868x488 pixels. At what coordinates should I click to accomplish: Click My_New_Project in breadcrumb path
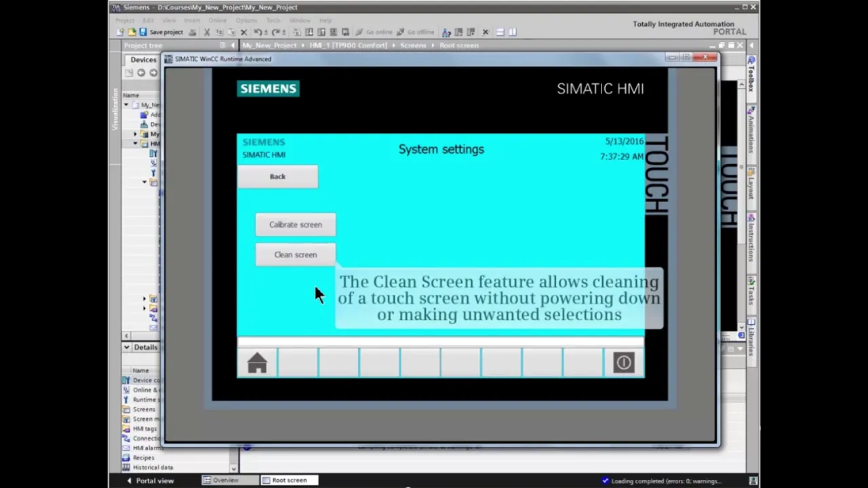click(x=269, y=45)
